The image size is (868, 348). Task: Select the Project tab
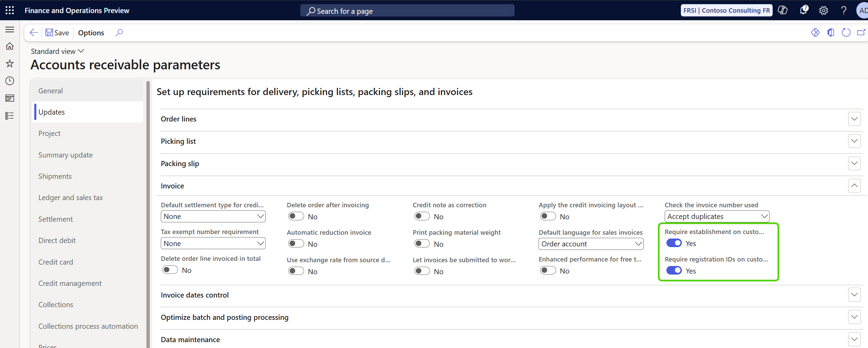(88, 133)
